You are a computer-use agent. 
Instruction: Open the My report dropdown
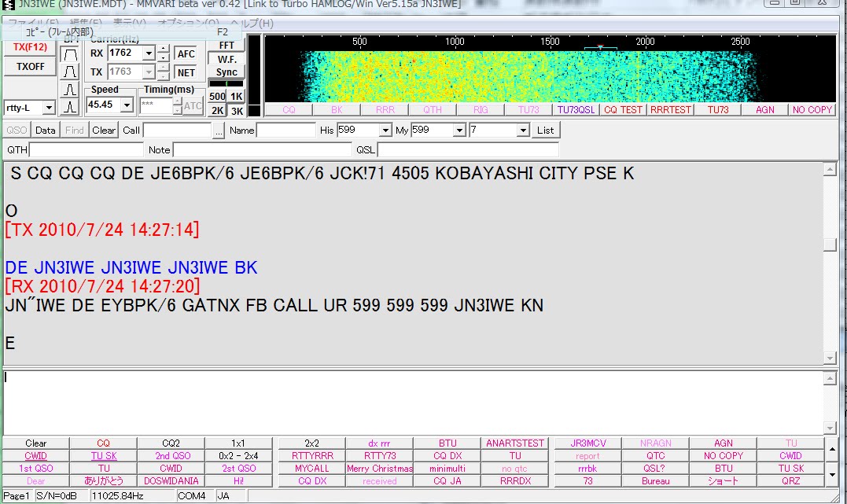pyautogui.click(x=459, y=131)
